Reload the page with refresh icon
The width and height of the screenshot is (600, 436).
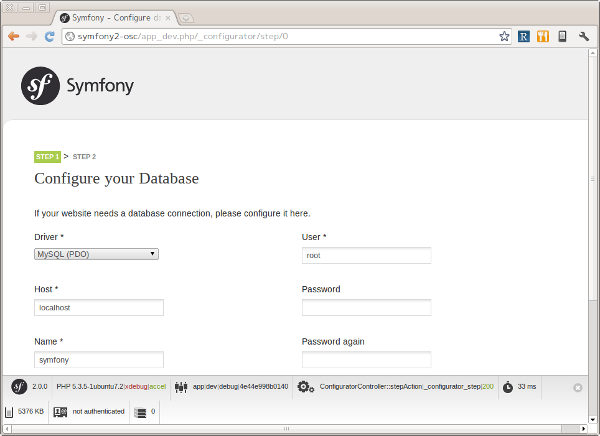click(49, 36)
